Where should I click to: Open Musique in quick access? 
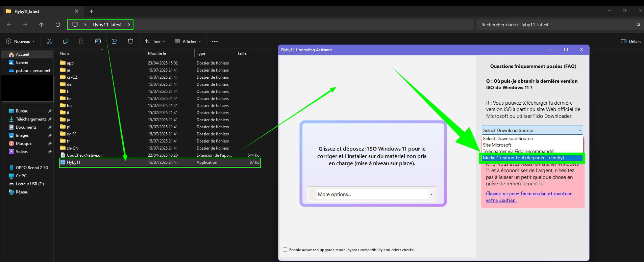20,143
